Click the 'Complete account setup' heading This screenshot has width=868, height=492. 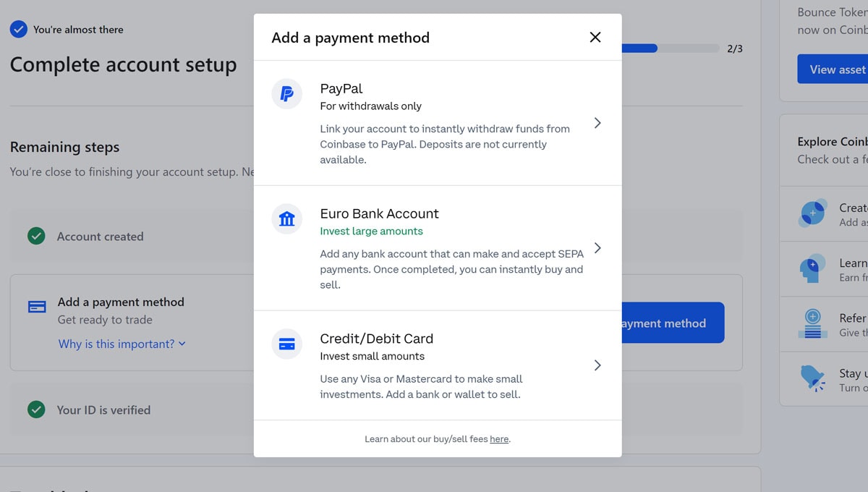pyautogui.click(x=123, y=65)
